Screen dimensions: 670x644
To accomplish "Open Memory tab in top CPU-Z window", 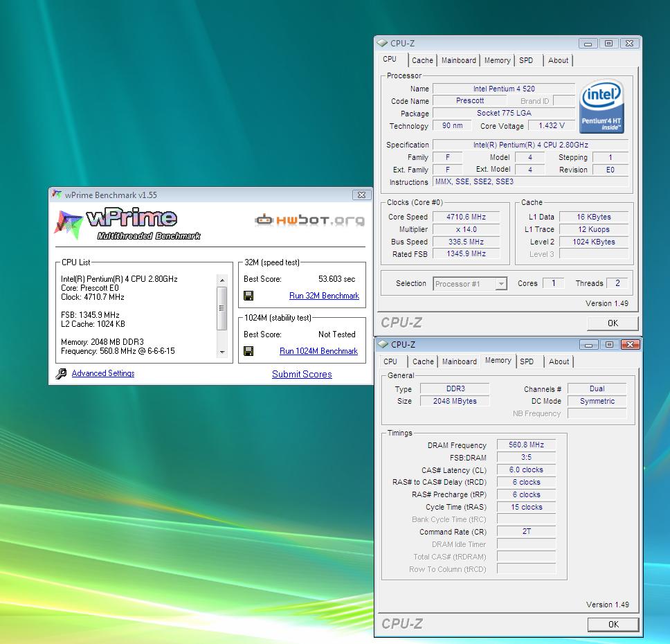I will (x=498, y=60).
